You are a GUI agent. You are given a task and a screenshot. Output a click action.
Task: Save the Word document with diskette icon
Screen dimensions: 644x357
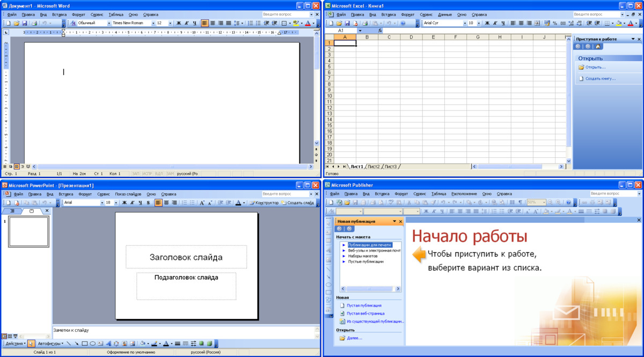pyautogui.click(x=25, y=23)
